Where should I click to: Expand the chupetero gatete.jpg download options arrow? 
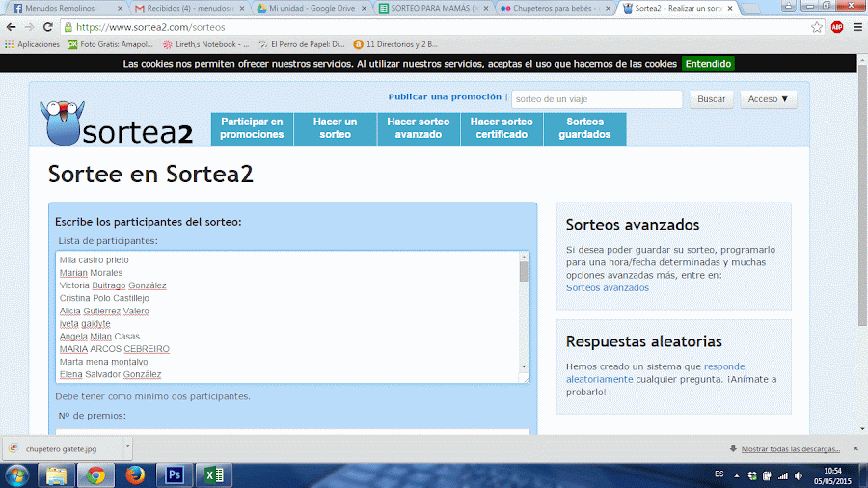click(x=127, y=446)
